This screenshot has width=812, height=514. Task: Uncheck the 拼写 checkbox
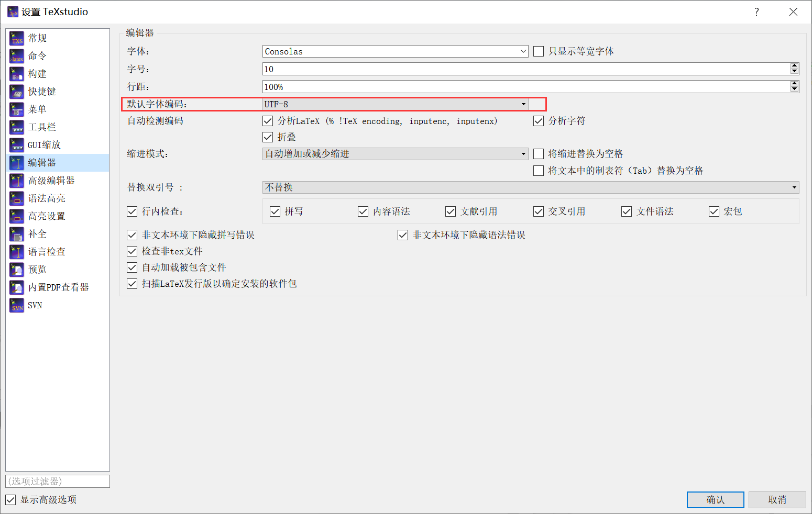[275, 211]
